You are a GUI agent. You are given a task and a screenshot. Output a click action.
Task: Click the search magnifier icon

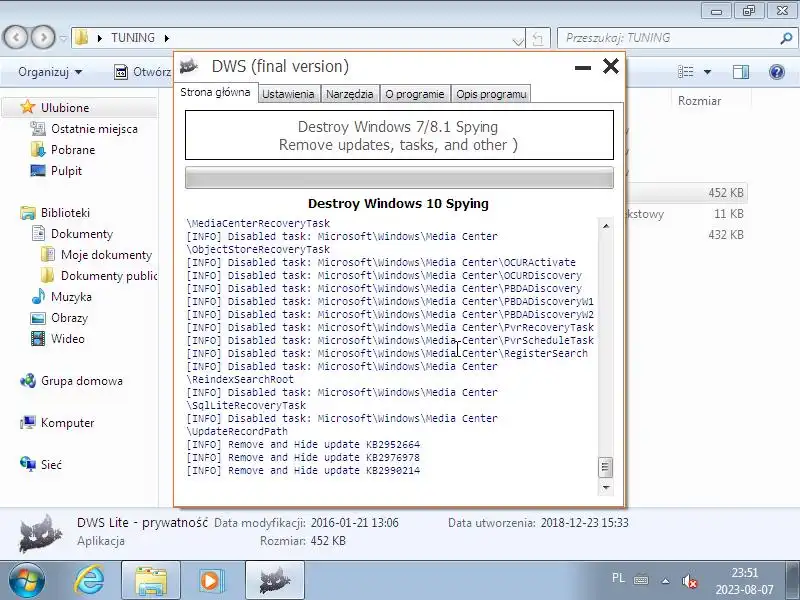(x=786, y=38)
